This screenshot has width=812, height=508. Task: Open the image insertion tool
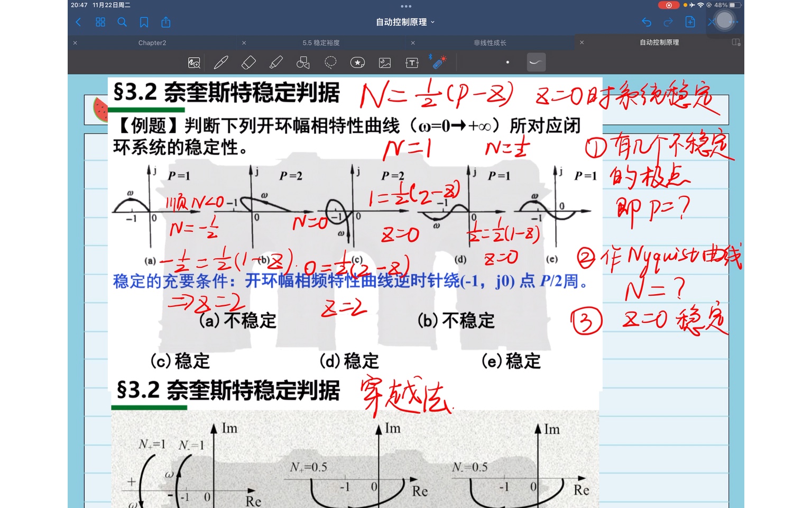click(x=384, y=62)
